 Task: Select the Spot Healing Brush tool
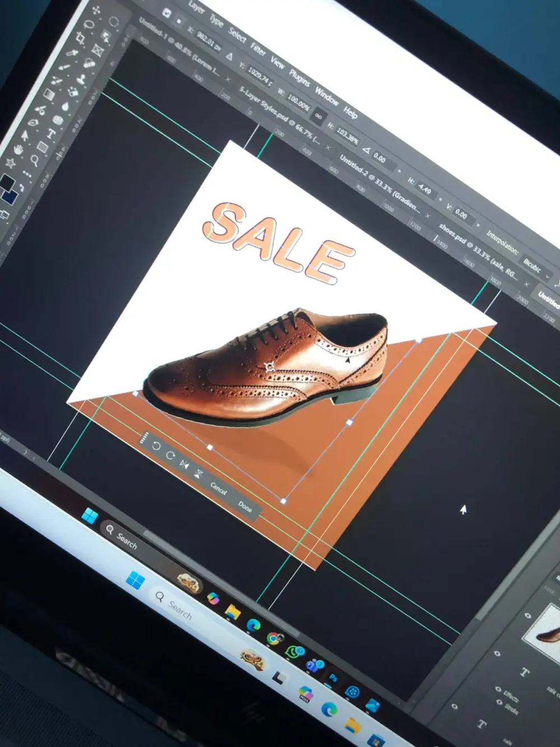(89, 63)
